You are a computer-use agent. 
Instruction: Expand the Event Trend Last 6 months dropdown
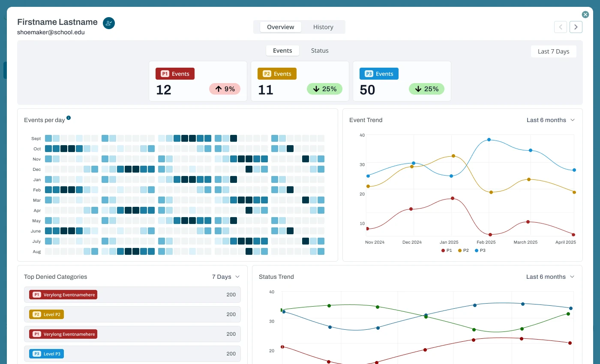pyautogui.click(x=551, y=120)
